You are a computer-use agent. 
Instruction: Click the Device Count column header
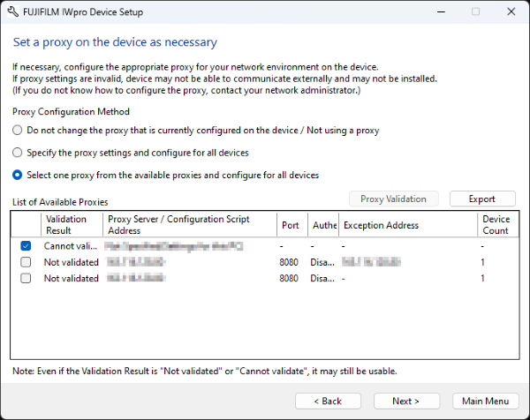click(x=498, y=224)
